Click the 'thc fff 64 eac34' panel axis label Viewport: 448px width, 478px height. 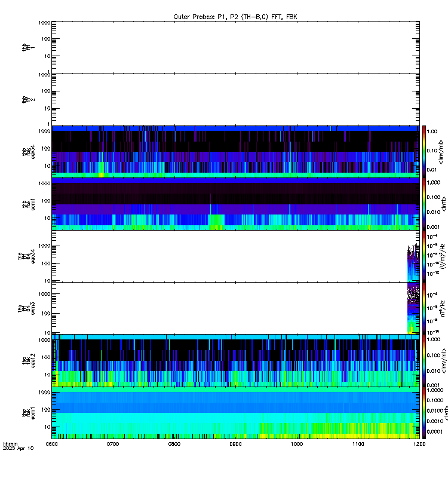pos(26,256)
